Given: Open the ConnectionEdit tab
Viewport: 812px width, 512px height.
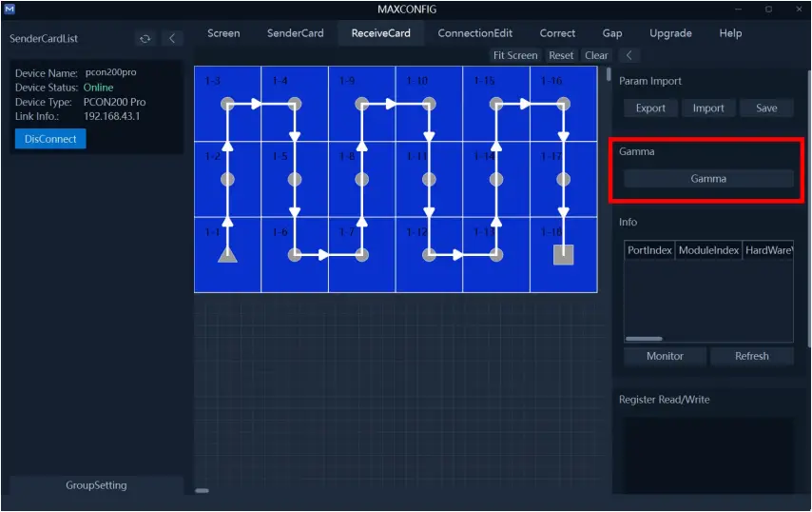Looking at the screenshot, I should pyautogui.click(x=474, y=33).
